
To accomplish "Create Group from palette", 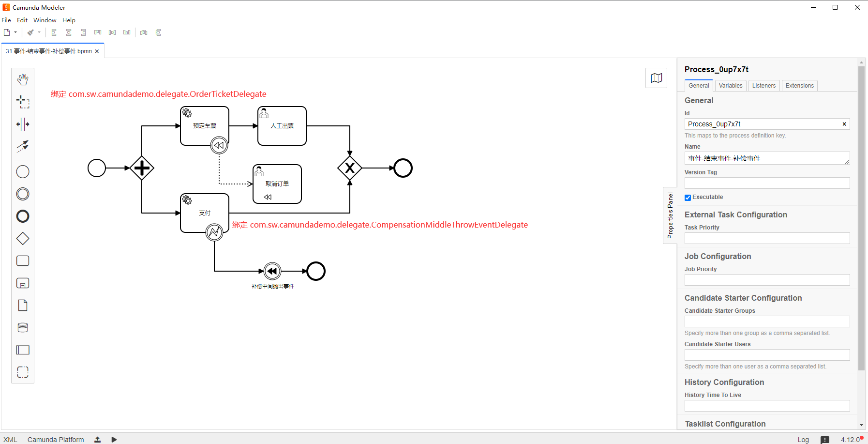I will 23,372.
